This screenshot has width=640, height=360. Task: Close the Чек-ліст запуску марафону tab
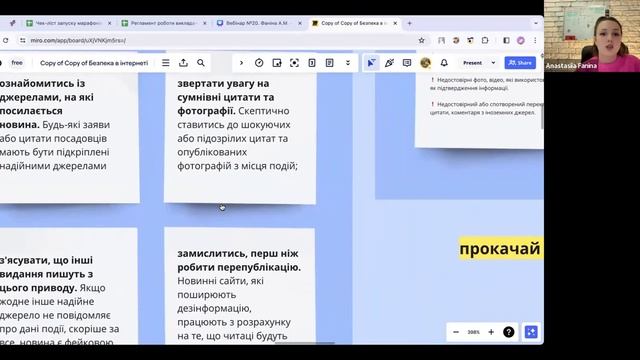pos(109,23)
